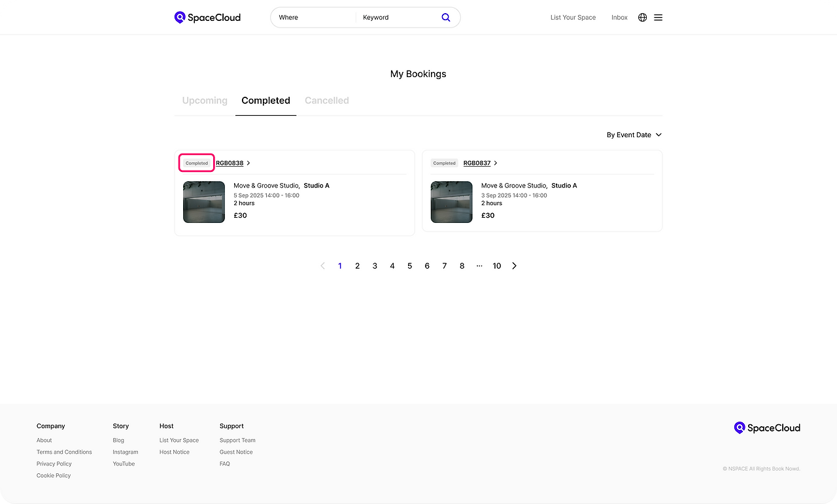Open the Guest Notice footer link

pos(236,452)
